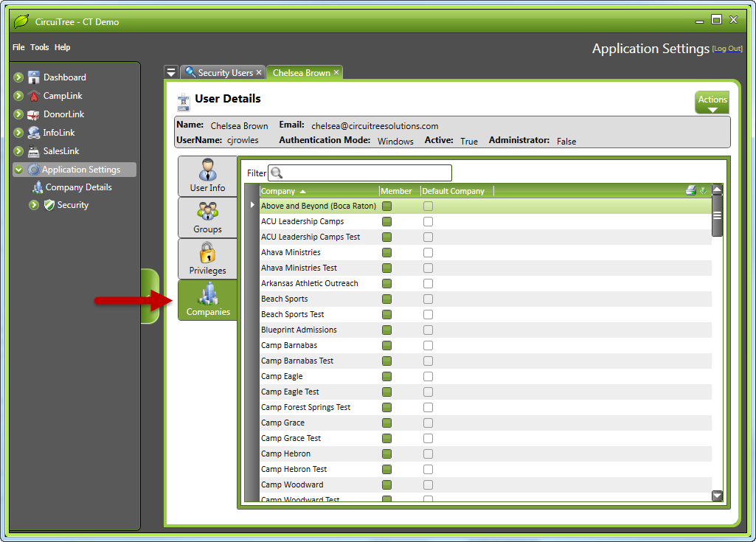Click the SalesLink icon
This screenshot has width=756, height=542.
(34, 151)
